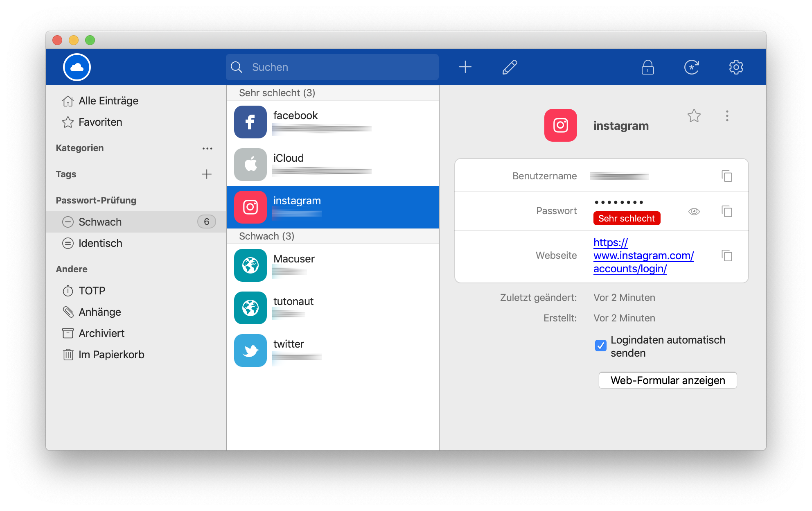Click the Kategorien heading
Image resolution: width=812 pixels, height=511 pixels.
80,148
